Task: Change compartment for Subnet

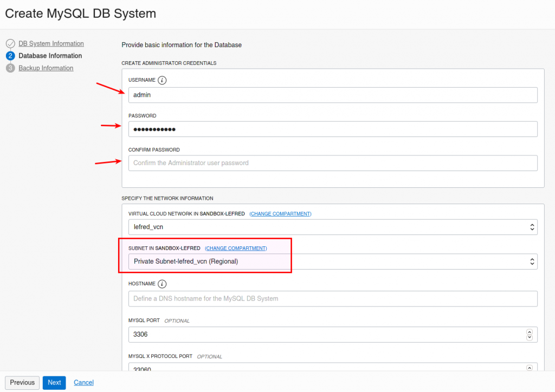Action: pyautogui.click(x=236, y=249)
